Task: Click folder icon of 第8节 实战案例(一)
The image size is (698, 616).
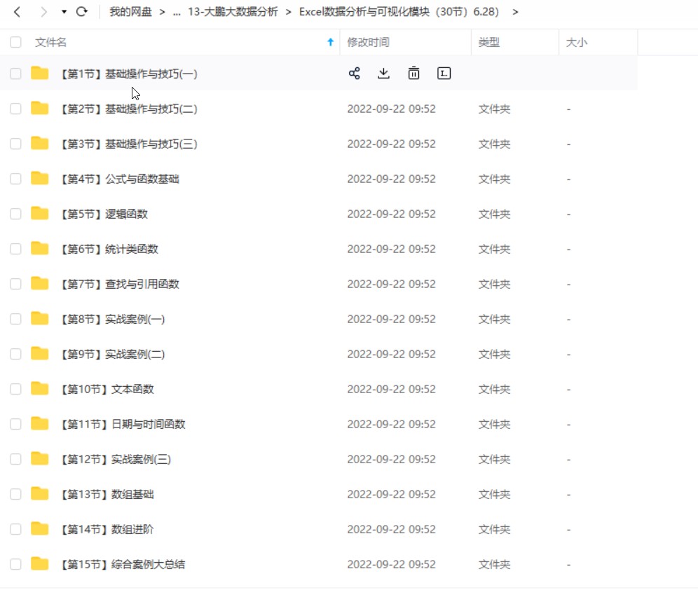Action: click(x=40, y=318)
